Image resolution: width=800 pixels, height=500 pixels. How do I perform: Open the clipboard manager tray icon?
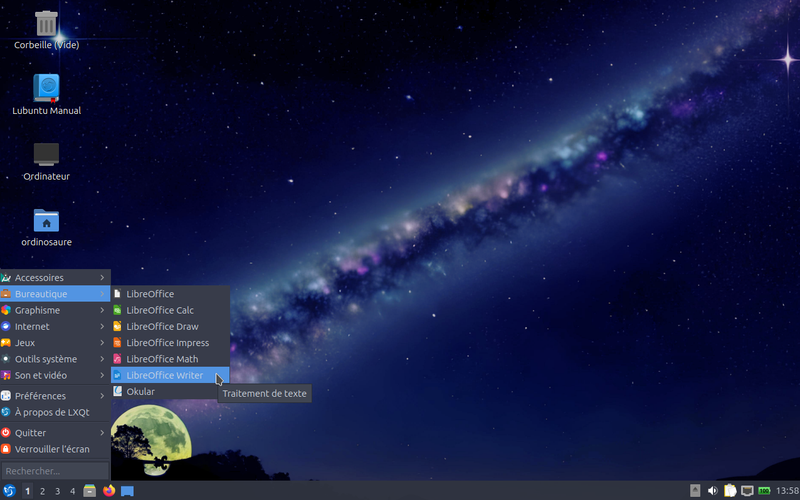730,491
